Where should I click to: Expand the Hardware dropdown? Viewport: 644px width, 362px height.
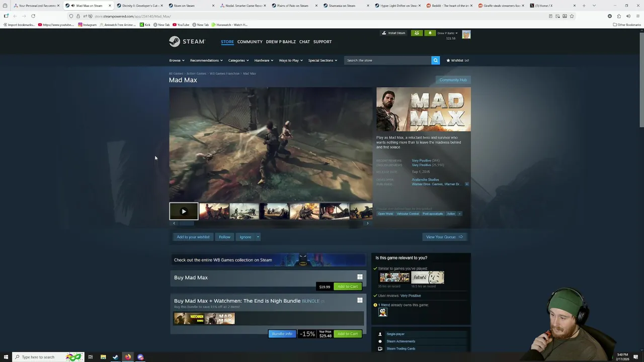[264, 60]
